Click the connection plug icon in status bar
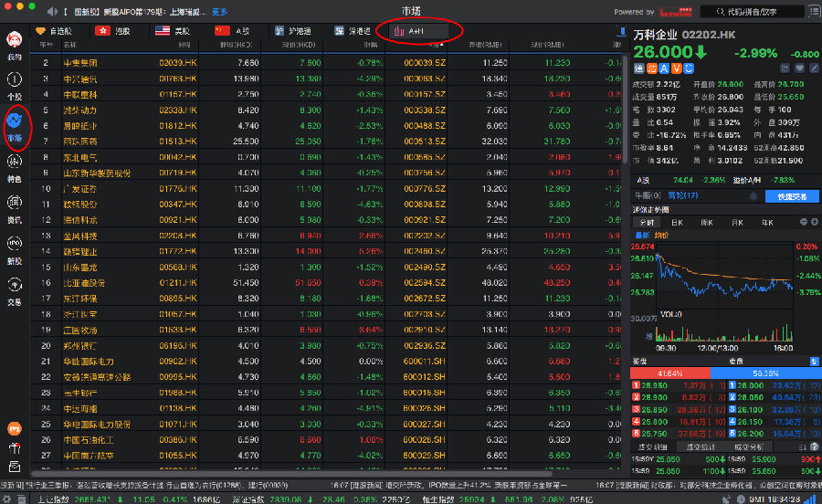The image size is (822, 504). 727,499
